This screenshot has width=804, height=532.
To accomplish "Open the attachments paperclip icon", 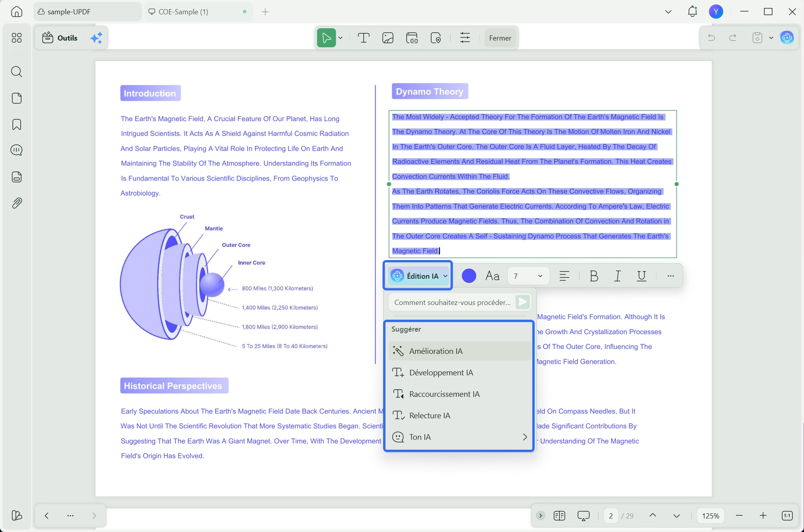I will coord(16,203).
